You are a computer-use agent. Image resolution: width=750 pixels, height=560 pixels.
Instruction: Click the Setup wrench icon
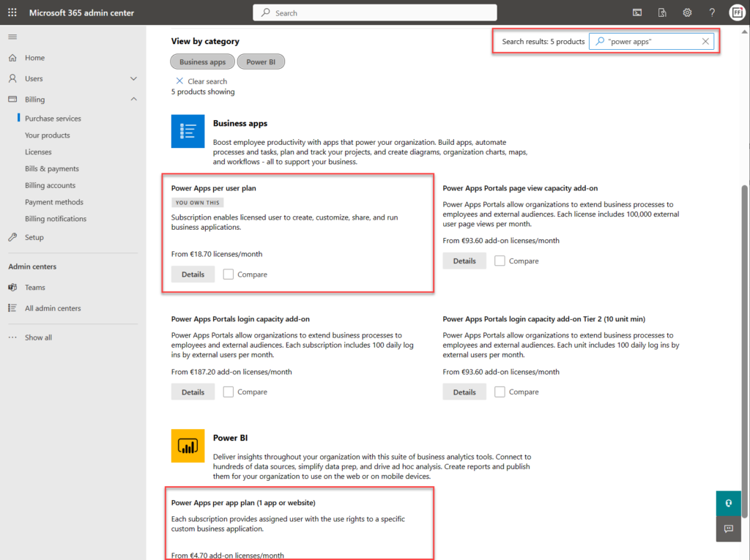[x=12, y=237]
